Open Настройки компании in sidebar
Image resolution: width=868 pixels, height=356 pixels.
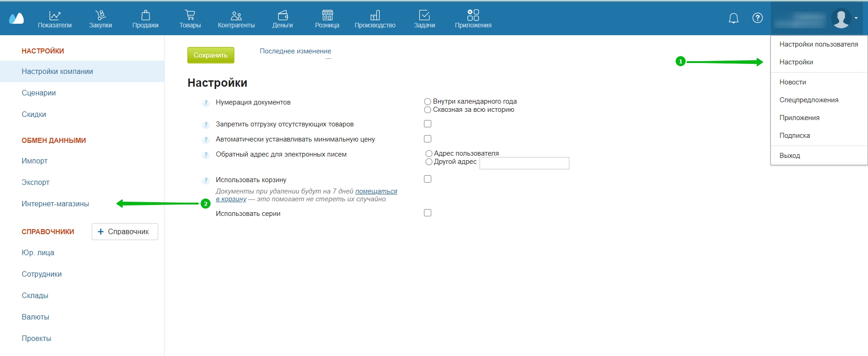tap(82, 72)
